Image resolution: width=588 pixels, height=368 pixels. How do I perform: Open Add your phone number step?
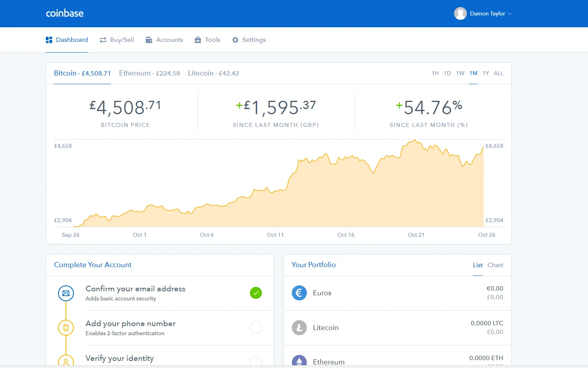tap(160, 328)
